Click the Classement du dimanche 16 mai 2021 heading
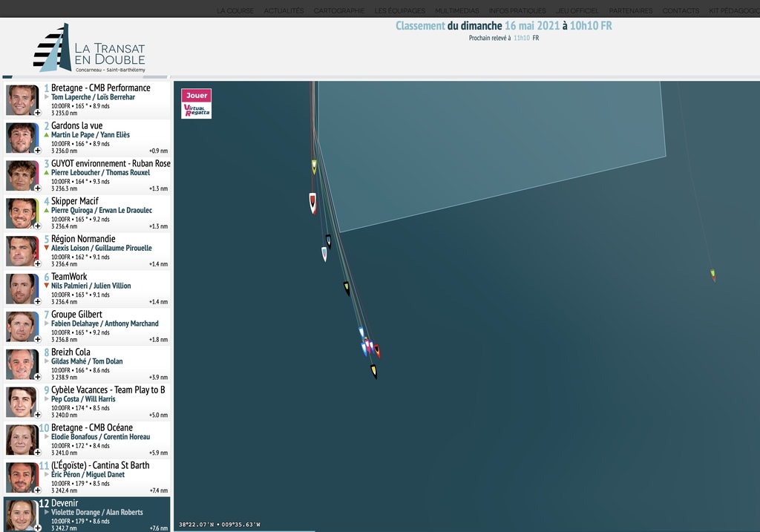This screenshot has height=532, width=760. tap(504, 26)
